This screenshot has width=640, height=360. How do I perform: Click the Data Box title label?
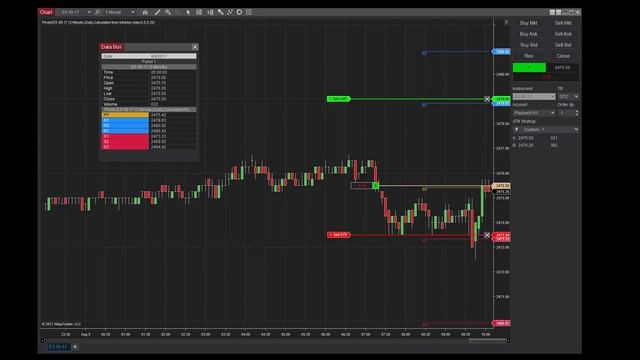coord(111,47)
